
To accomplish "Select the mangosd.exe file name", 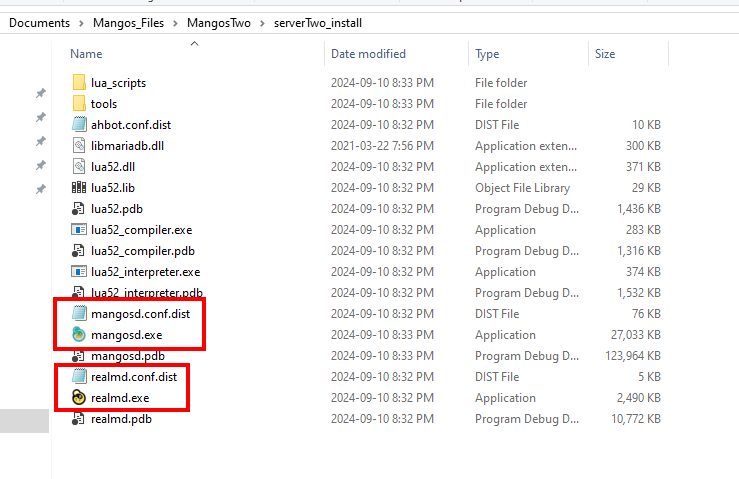I will pos(126,335).
